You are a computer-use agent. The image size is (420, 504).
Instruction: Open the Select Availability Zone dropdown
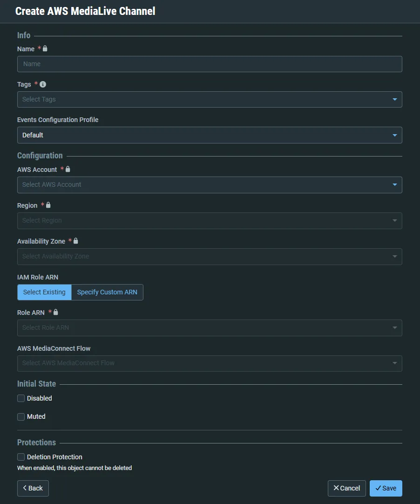(x=210, y=257)
